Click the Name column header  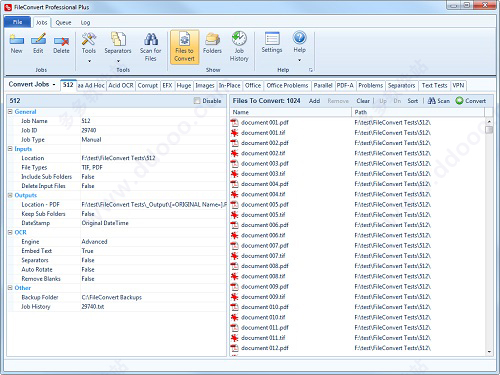click(x=291, y=112)
